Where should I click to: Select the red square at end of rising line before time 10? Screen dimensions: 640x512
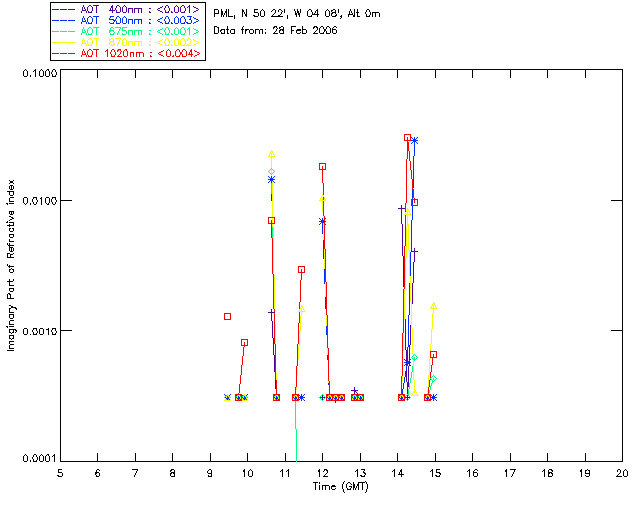[244, 343]
